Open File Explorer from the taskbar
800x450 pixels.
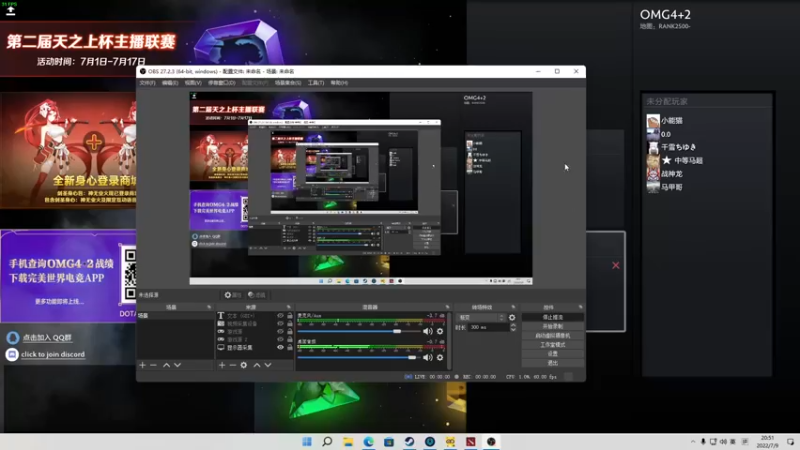tap(348, 442)
